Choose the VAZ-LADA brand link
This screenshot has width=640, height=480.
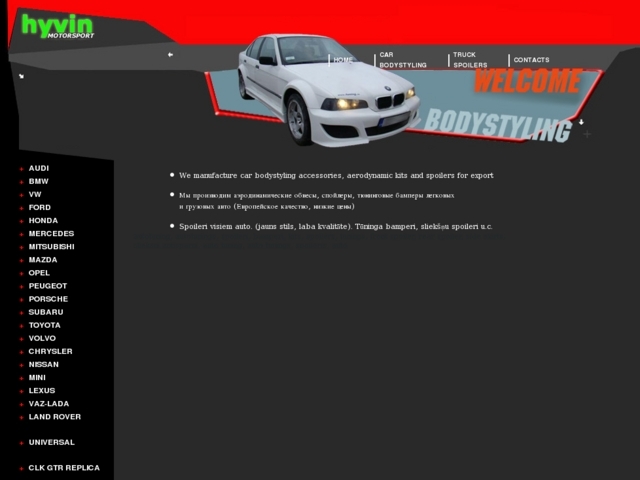pyautogui.click(x=49, y=403)
